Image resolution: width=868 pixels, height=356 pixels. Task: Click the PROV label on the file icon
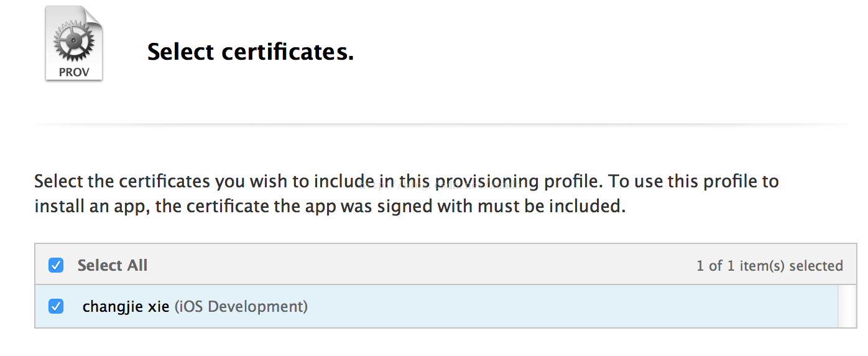74,72
